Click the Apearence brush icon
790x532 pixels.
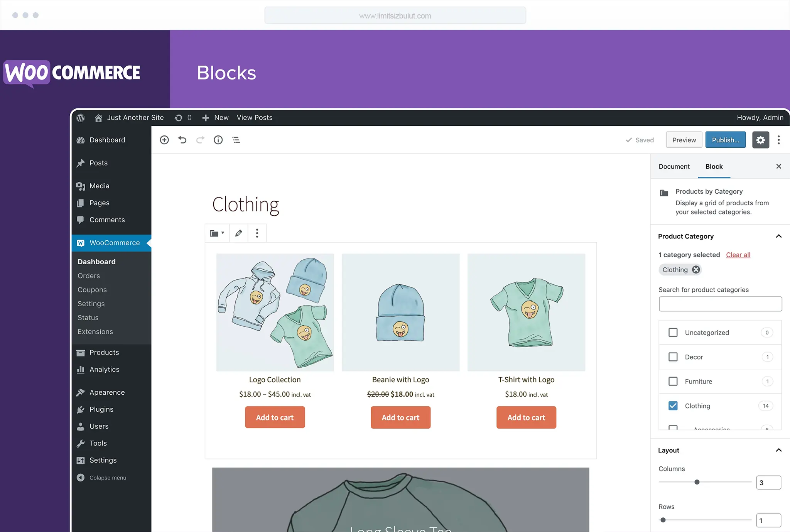[x=81, y=392]
